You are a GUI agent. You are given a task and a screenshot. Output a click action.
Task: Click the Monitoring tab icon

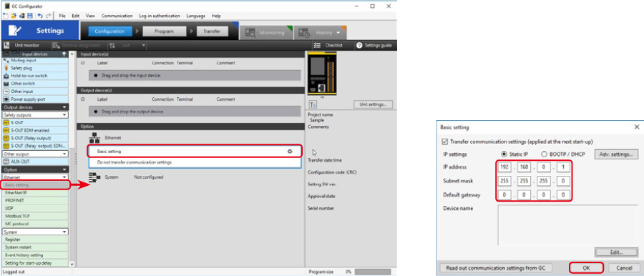tap(250, 33)
